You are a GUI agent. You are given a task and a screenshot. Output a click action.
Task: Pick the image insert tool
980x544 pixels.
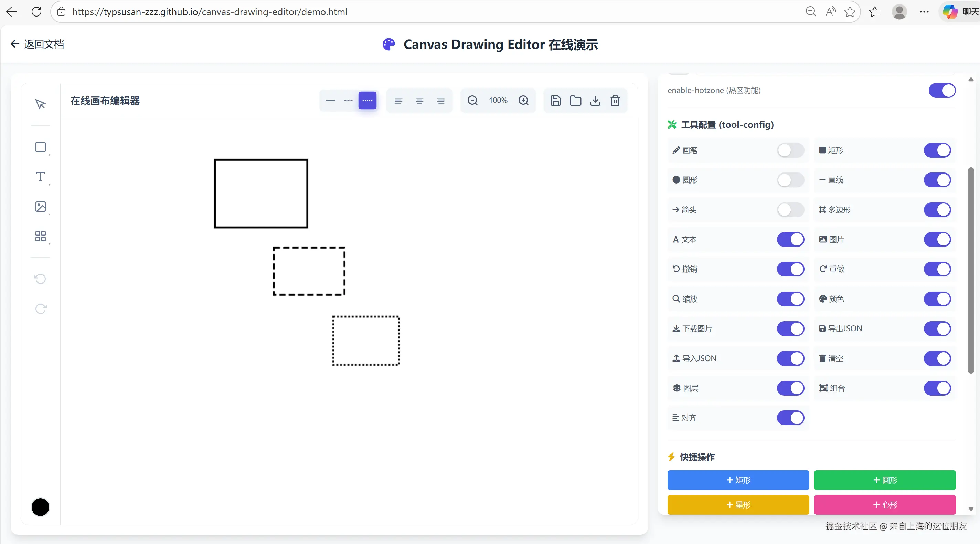point(40,206)
